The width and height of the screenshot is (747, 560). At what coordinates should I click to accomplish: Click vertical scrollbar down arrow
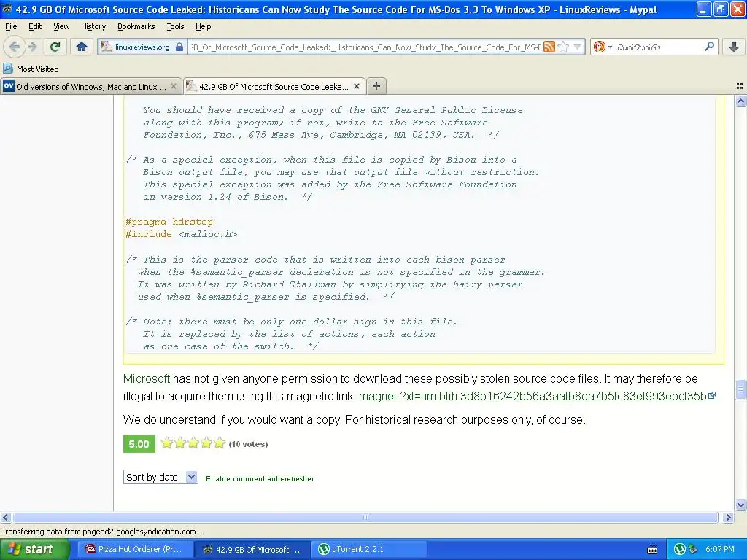click(x=740, y=505)
